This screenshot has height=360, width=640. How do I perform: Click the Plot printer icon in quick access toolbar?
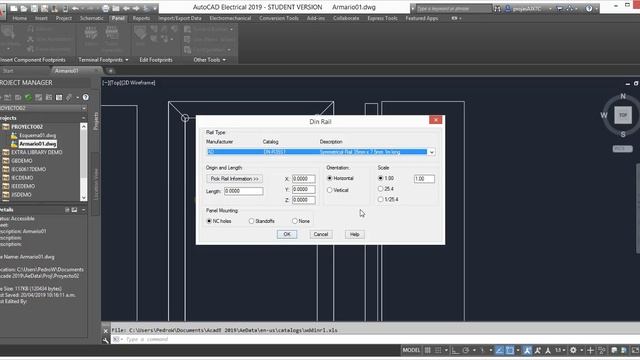click(x=106, y=8)
